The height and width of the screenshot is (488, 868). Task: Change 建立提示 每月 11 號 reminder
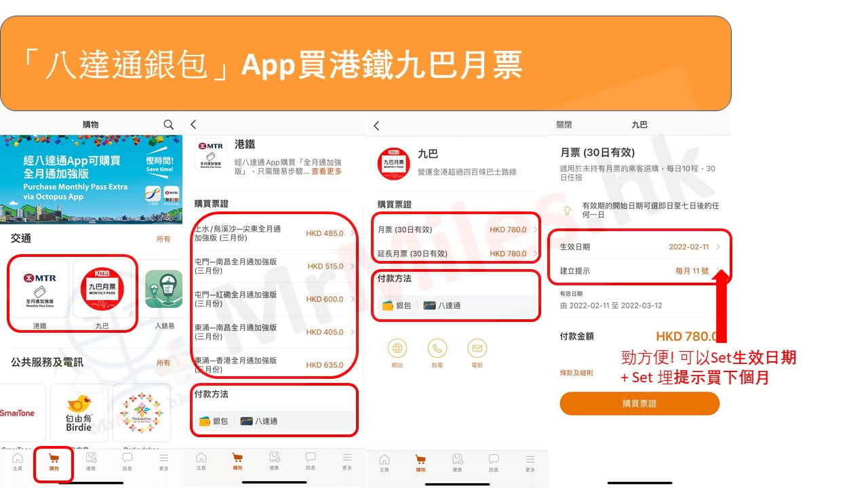coord(640,270)
